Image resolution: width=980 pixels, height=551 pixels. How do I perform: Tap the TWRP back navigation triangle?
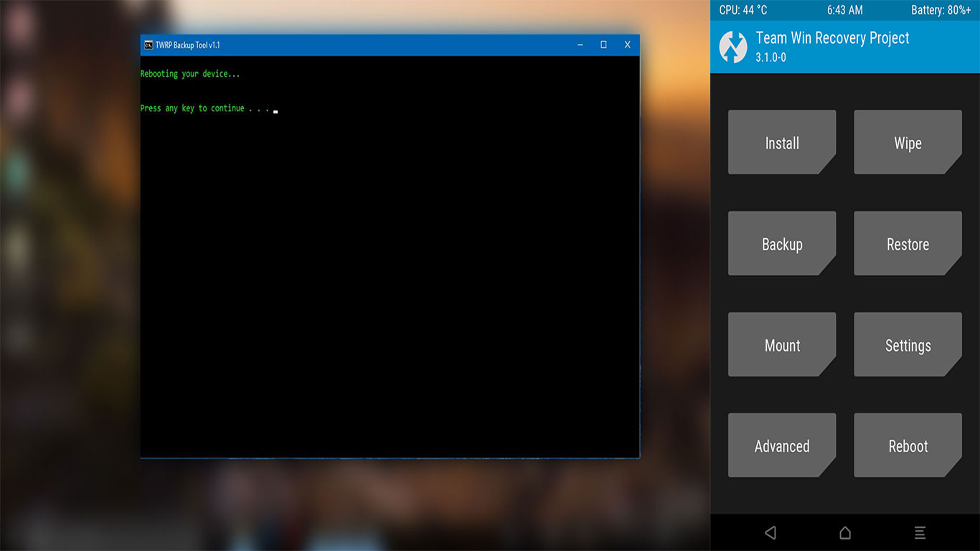pyautogui.click(x=771, y=532)
